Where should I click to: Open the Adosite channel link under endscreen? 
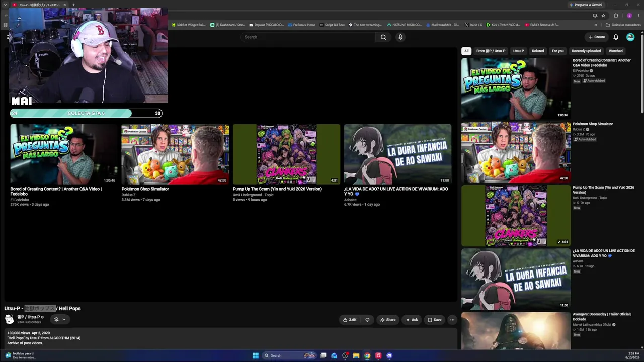[x=350, y=200]
